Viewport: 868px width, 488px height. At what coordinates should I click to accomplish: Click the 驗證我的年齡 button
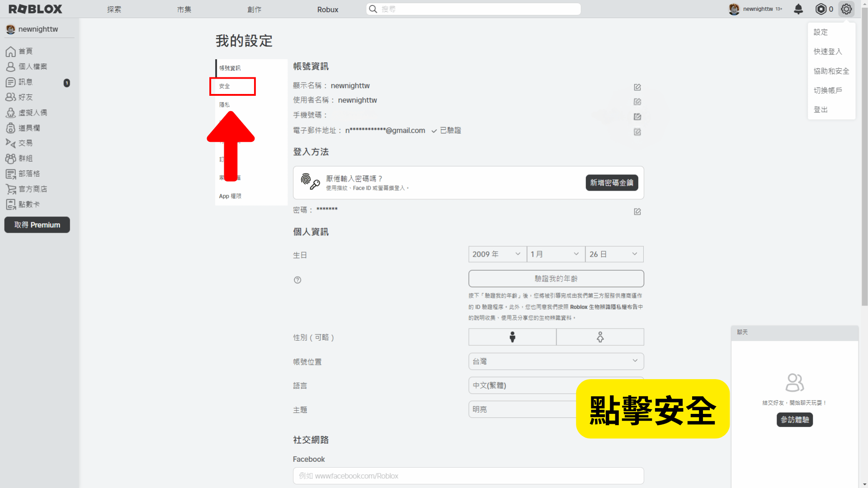click(556, 279)
